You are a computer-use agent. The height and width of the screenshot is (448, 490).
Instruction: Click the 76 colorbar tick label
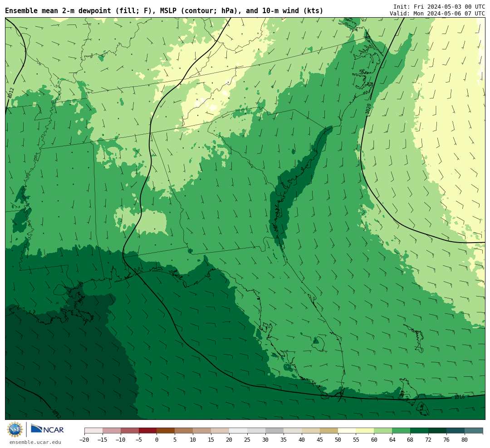point(447,440)
